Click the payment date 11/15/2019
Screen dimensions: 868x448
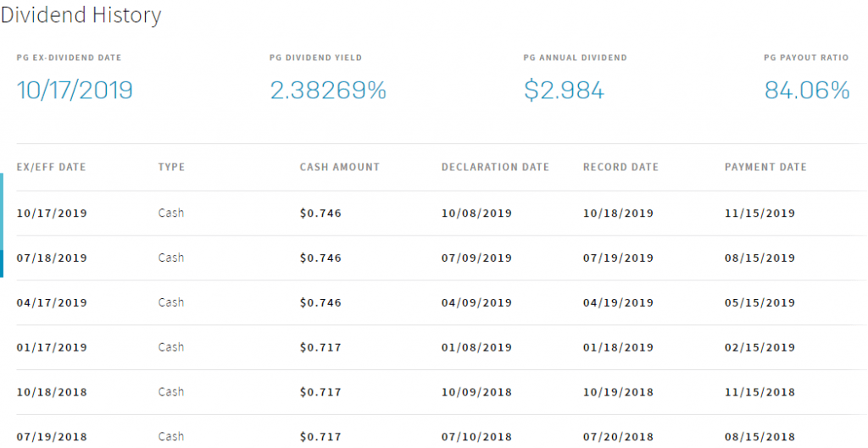pyautogui.click(x=759, y=213)
